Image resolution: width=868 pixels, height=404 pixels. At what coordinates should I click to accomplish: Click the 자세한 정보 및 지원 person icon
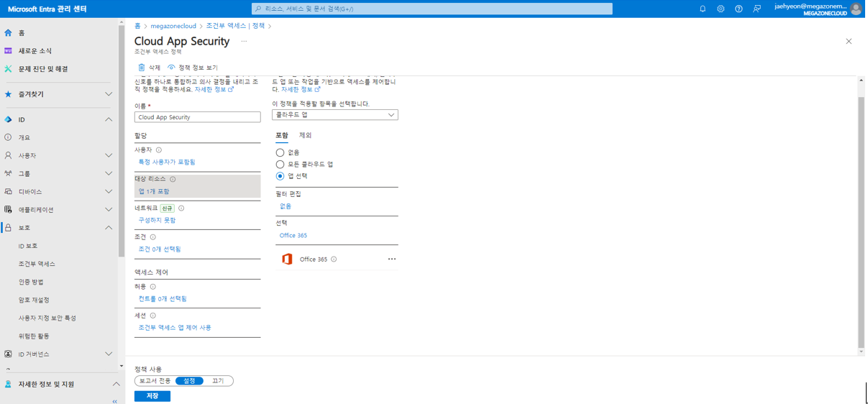pyautogui.click(x=8, y=384)
